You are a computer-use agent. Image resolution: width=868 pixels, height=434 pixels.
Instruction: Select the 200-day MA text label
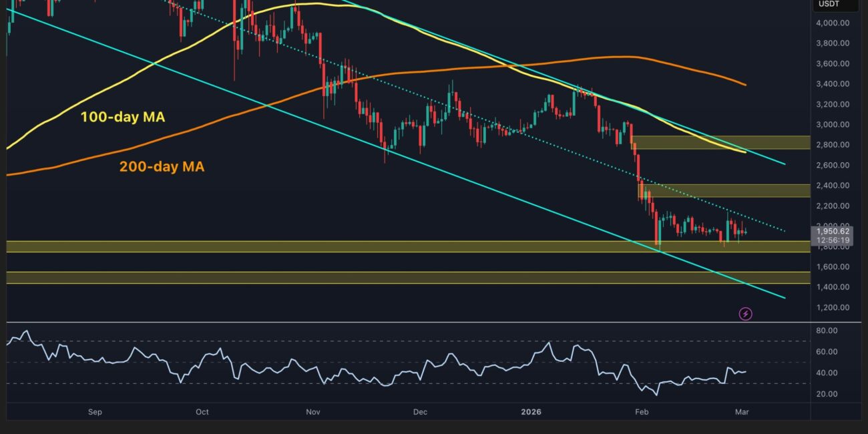tap(162, 167)
